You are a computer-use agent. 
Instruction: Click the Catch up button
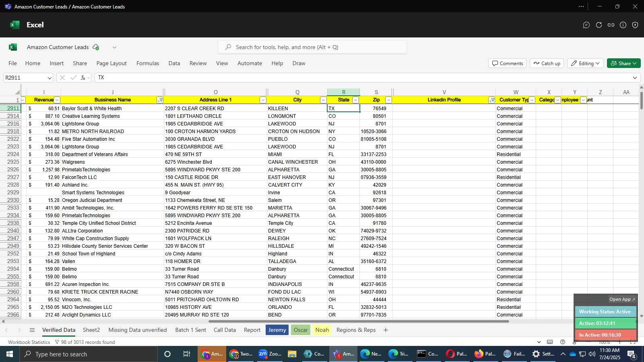[547, 63]
